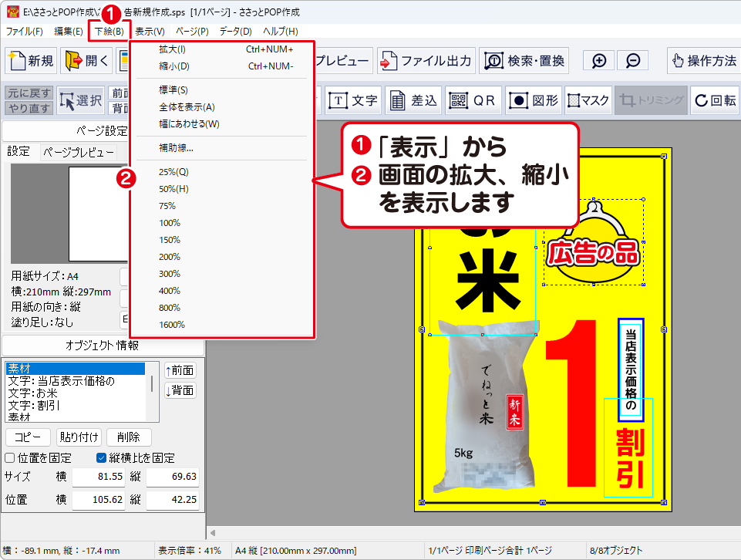Open a file with 開く icon
The height and width of the screenshot is (560, 741).
pyautogui.click(x=87, y=61)
